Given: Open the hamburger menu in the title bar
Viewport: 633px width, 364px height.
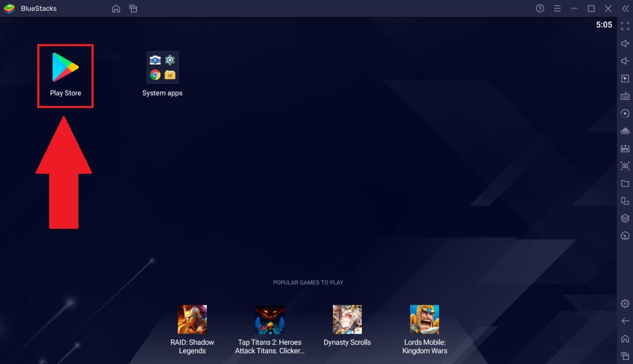Looking at the screenshot, I should (x=557, y=8).
